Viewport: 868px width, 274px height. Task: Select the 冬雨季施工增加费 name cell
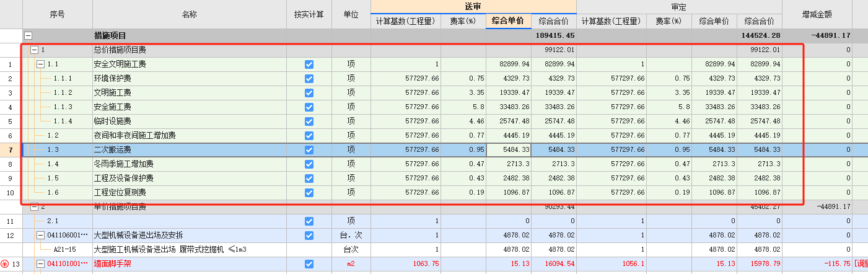(x=190, y=164)
